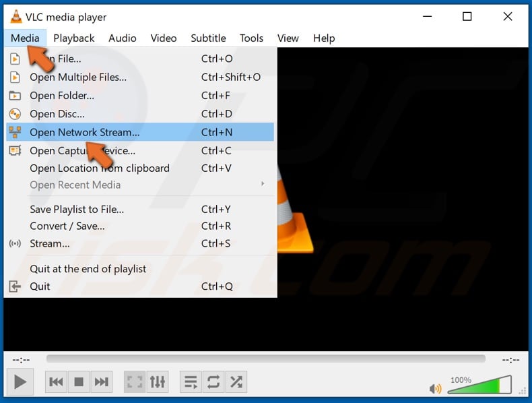Viewport: 532px width, 403px height.
Task: Minimize the VLC window
Action: pos(428,16)
